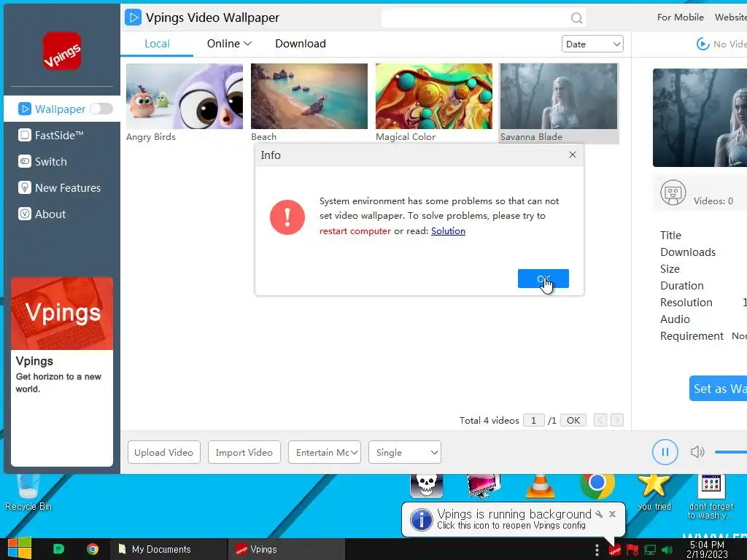
Task: Click the red exclamation warning icon
Action: coord(287,217)
